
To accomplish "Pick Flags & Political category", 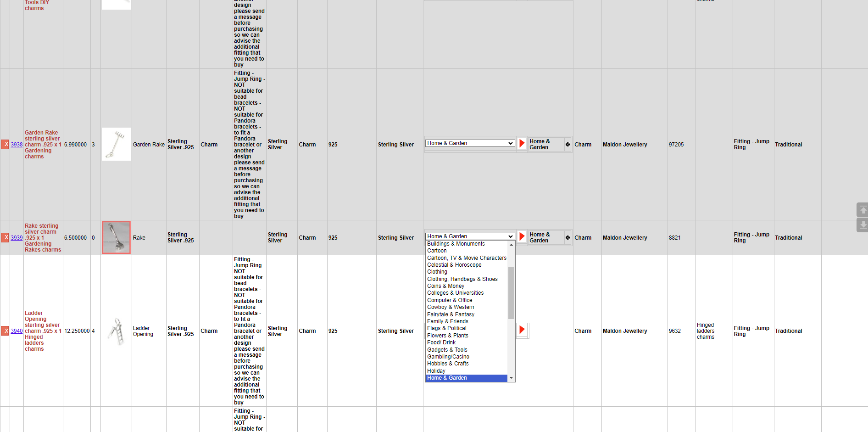I will [x=466, y=328].
